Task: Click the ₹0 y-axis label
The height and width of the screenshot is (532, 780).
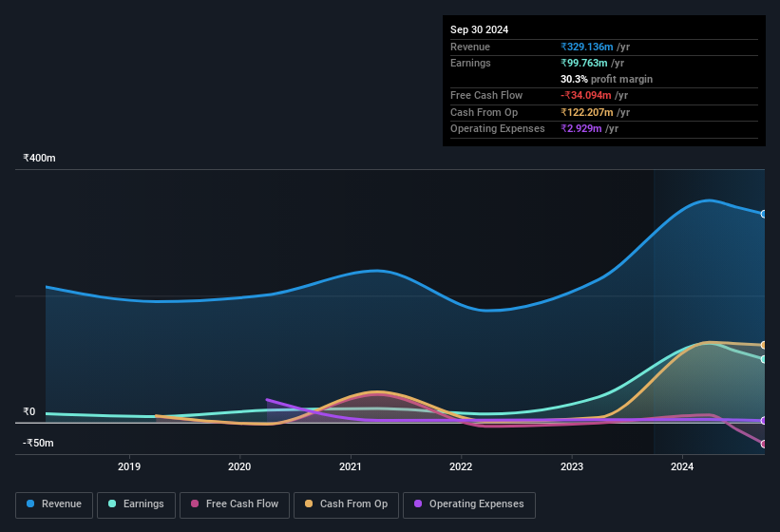Action: (x=29, y=411)
